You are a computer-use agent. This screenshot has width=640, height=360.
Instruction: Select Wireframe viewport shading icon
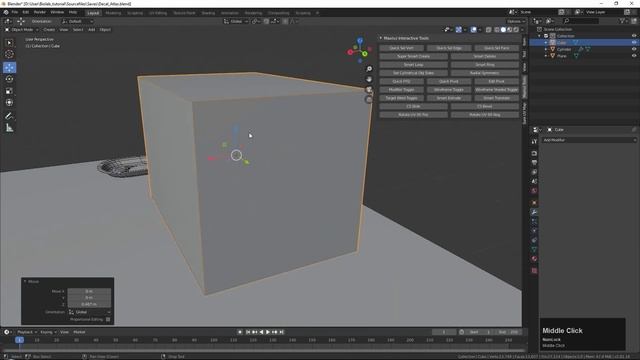497,30
